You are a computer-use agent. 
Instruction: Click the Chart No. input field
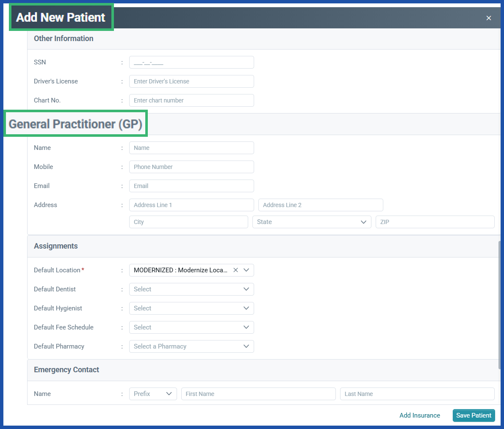[x=191, y=100]
